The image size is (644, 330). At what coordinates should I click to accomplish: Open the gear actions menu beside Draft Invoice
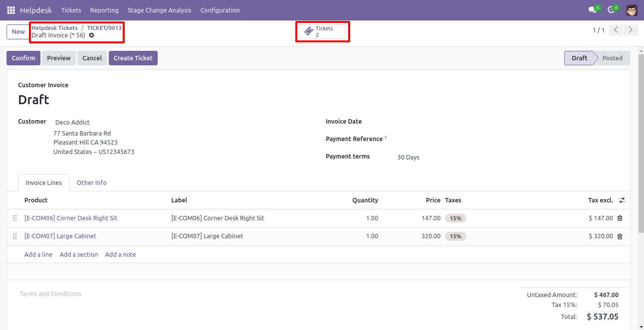click(x=91, y=35)
